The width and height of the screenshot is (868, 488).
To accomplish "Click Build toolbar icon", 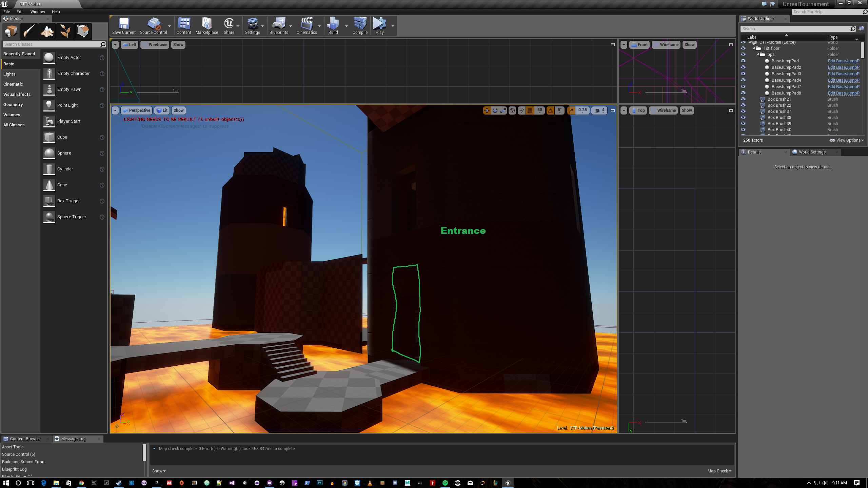I will [333, 26].
